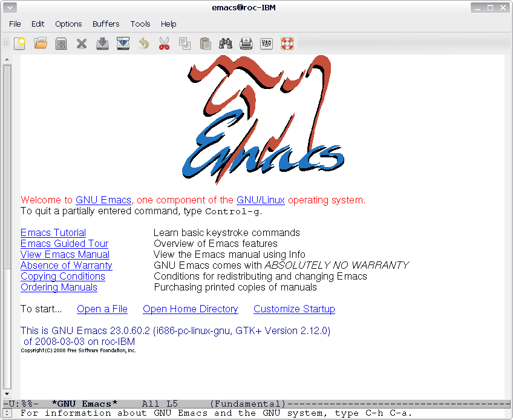Click the View Emacs Manual link
Screen dimensions: 513x420
coord(65,254)
